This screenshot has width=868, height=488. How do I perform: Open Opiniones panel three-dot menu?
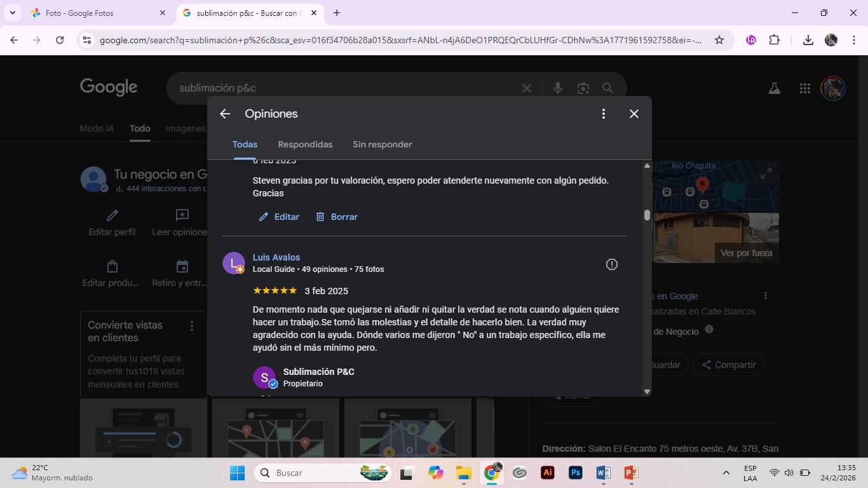click(604, 114)
